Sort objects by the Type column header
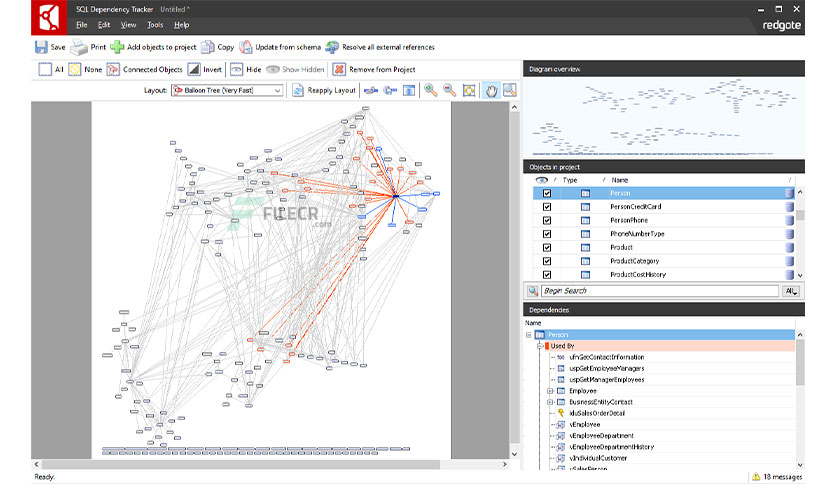Screen dimensions: 836x484 (x=570, y=180)
